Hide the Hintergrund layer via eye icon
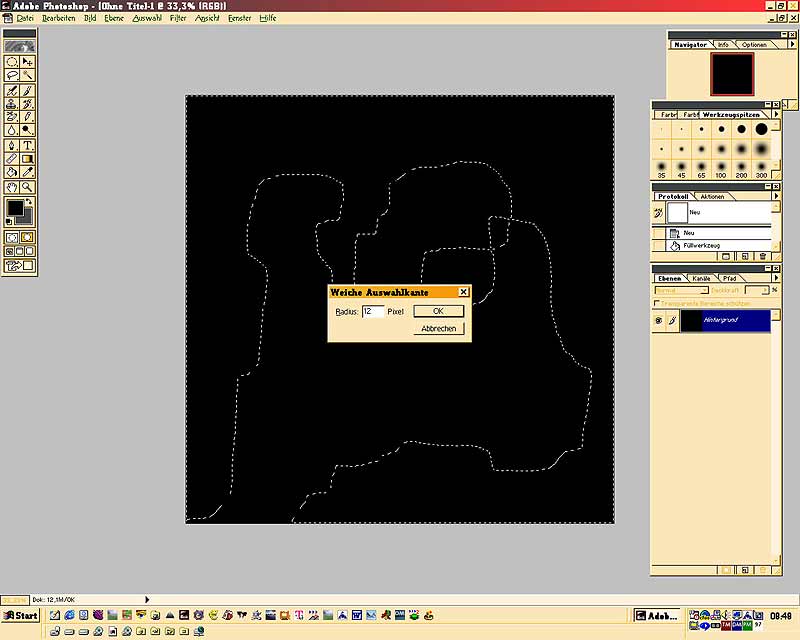Image resolution: width=800 pixels, height=640 pixels. click(658, 321)
